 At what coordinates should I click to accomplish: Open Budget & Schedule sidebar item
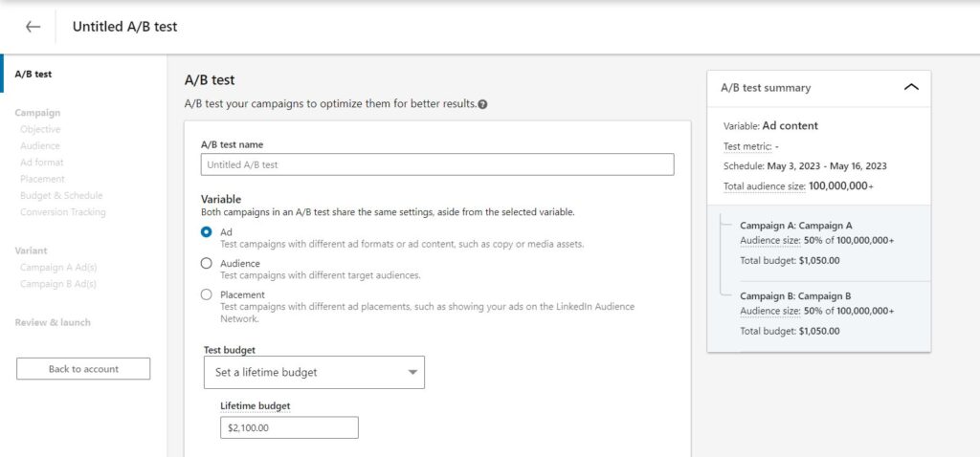coord(61,195)
